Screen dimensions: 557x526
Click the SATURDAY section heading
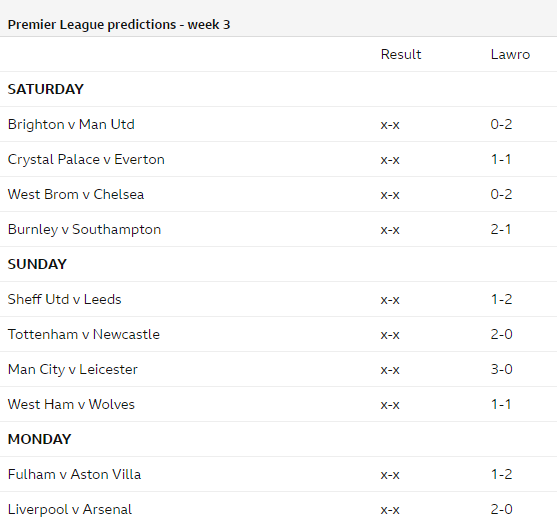(x=45, y=89)
